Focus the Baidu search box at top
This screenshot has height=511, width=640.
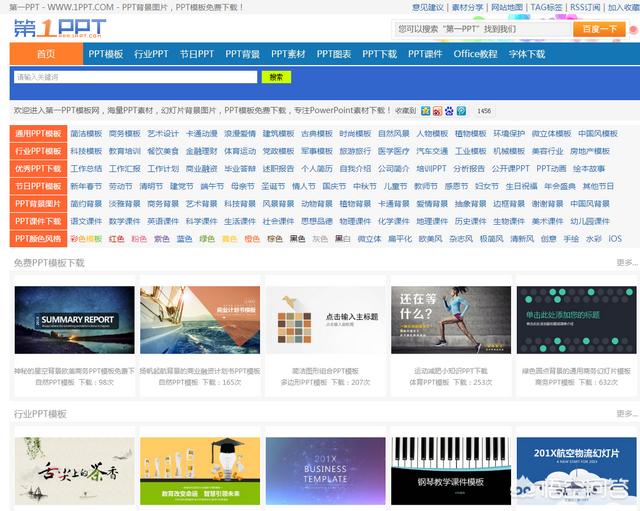(482, 29)
